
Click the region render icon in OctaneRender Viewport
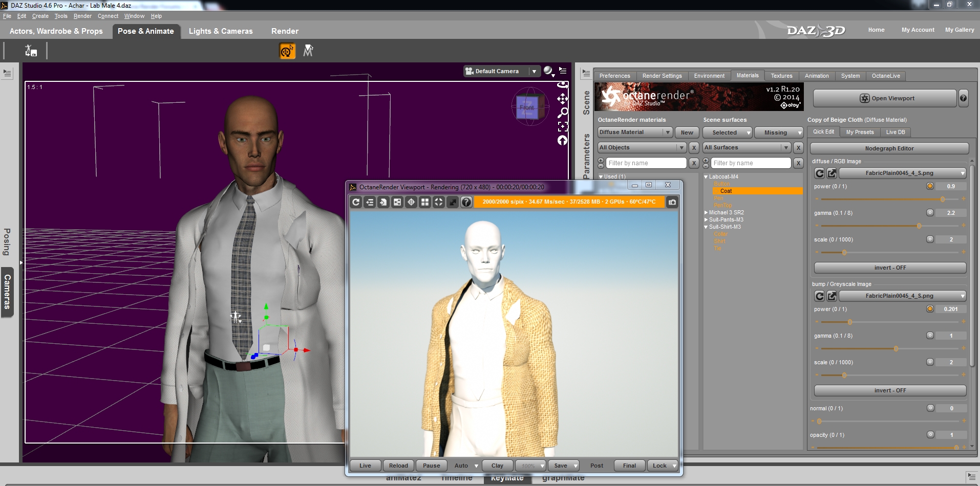(439, 202)
